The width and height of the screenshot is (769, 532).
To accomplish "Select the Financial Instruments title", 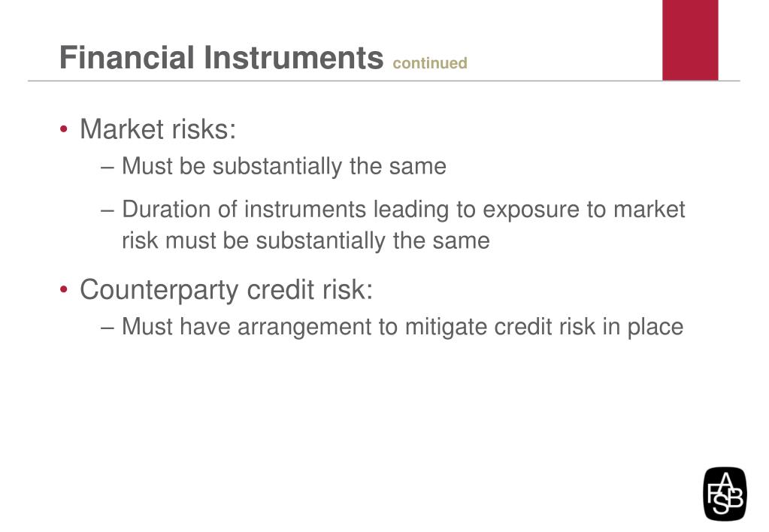I will point(221,57).
